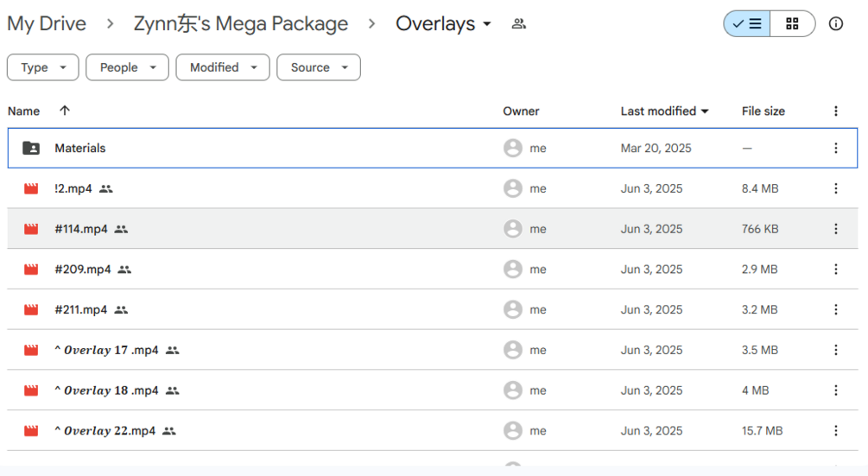Open more actions for #114.mp4
Screen dimensions: 868x476
(835, 229)
